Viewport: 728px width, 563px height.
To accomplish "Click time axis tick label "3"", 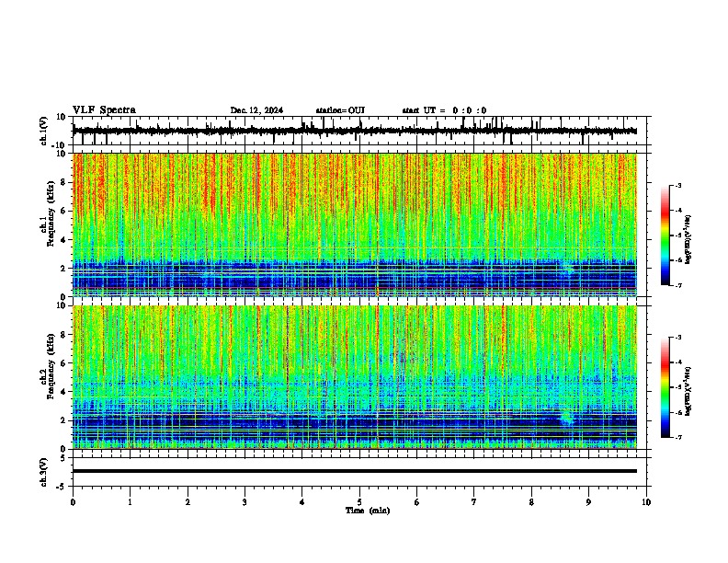I will (245, 502).
